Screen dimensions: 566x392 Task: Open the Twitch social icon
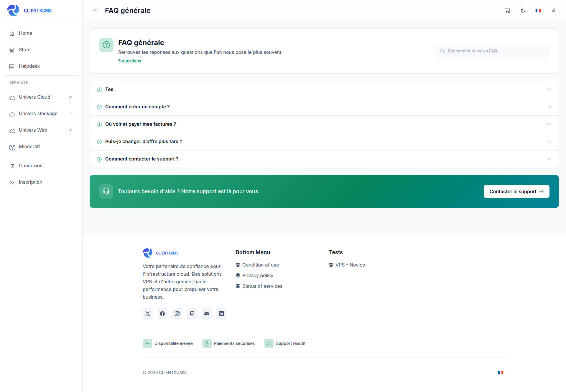pos(192,314)
